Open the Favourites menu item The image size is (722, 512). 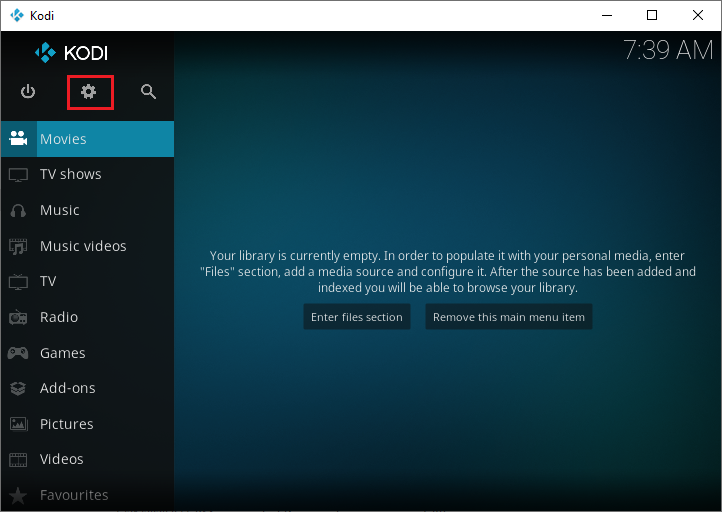(x=87, y=495)
